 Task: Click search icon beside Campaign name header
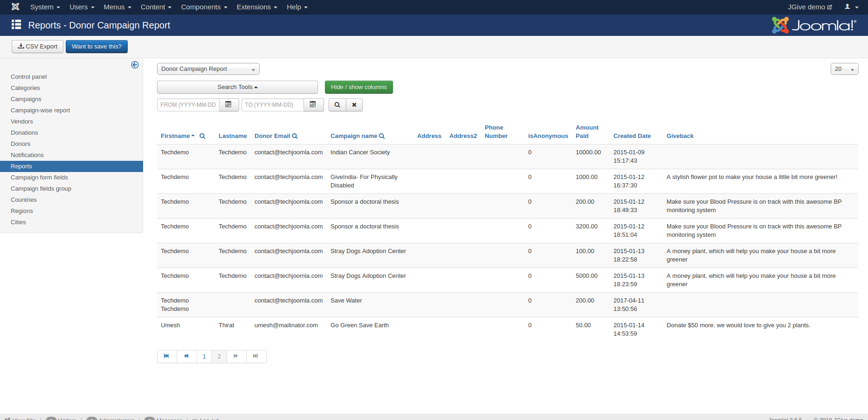(x=382, y=136)
